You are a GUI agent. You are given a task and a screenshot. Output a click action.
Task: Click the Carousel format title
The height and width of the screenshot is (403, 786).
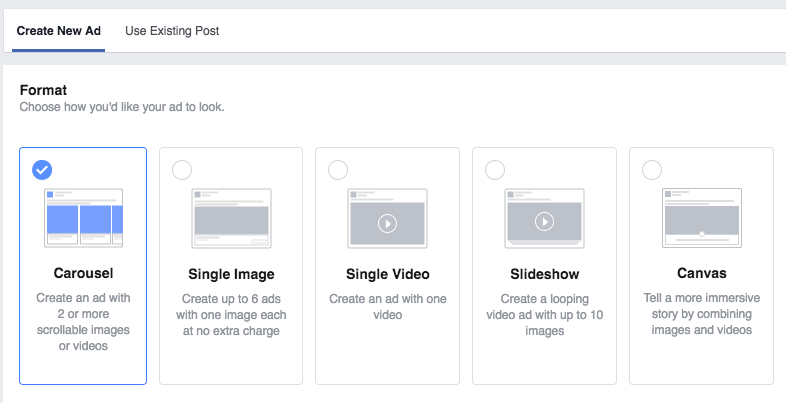pos(83,273)
